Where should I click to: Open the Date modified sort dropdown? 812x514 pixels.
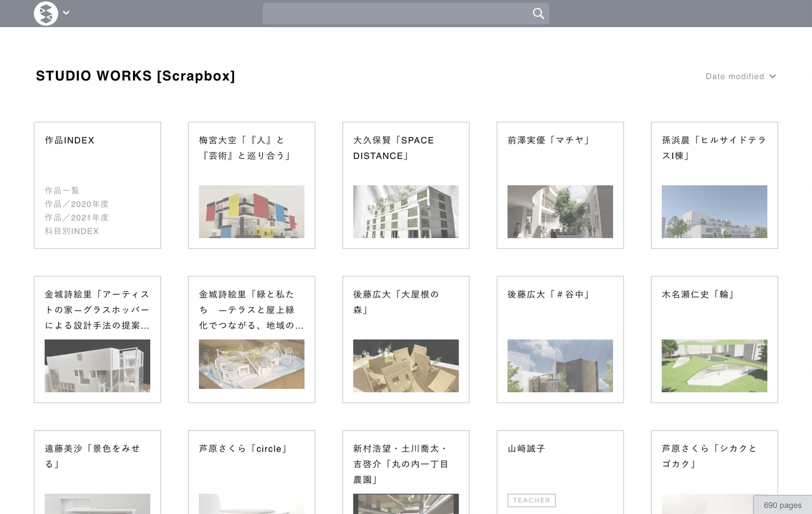pos(740,76)
